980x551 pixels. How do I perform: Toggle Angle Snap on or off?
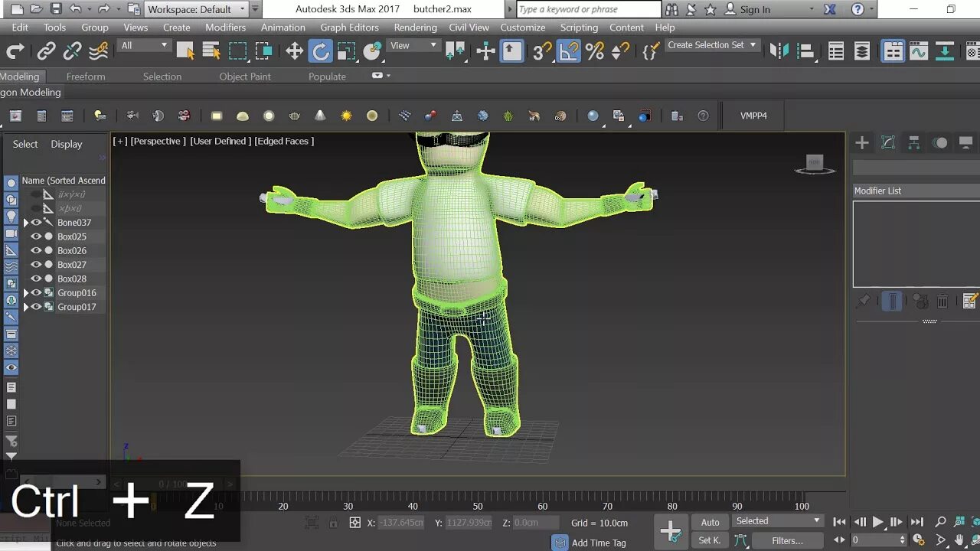(x=568, y=51)
